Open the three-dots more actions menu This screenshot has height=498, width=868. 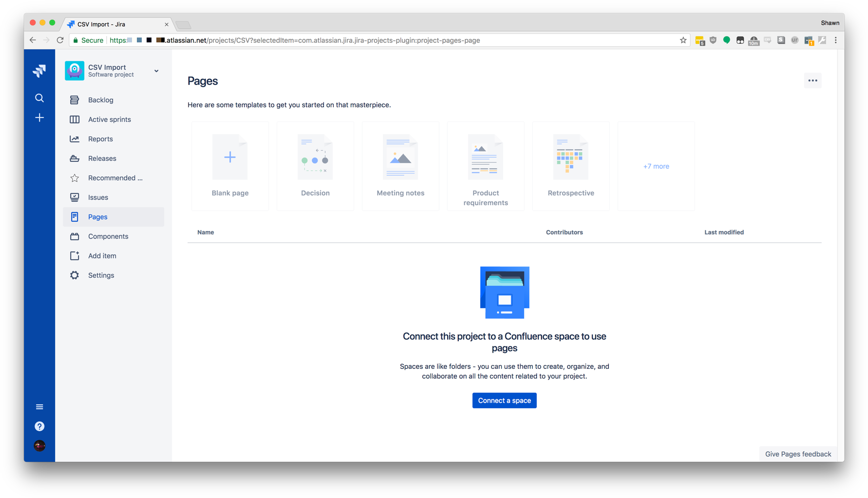[812, 80]
